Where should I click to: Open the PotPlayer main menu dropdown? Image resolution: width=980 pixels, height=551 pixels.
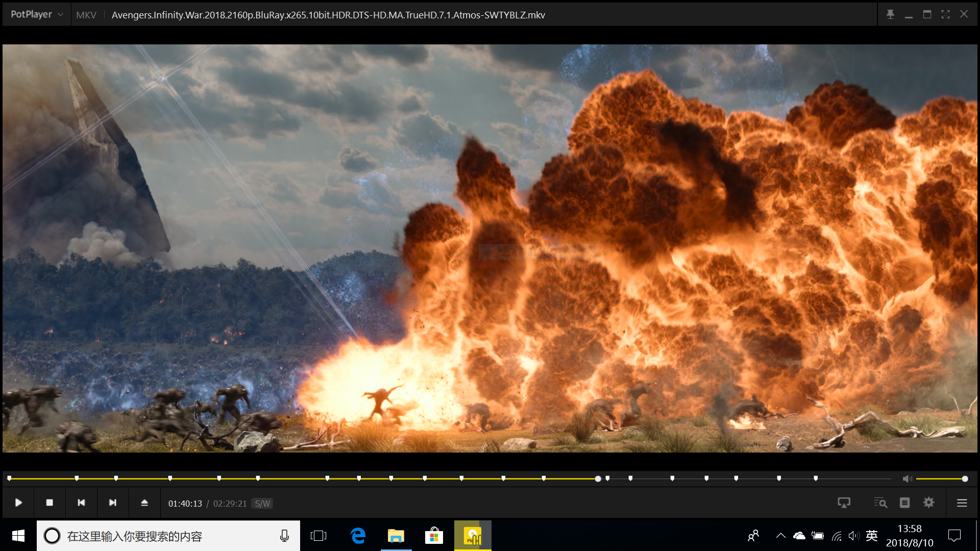pos(37,14)
